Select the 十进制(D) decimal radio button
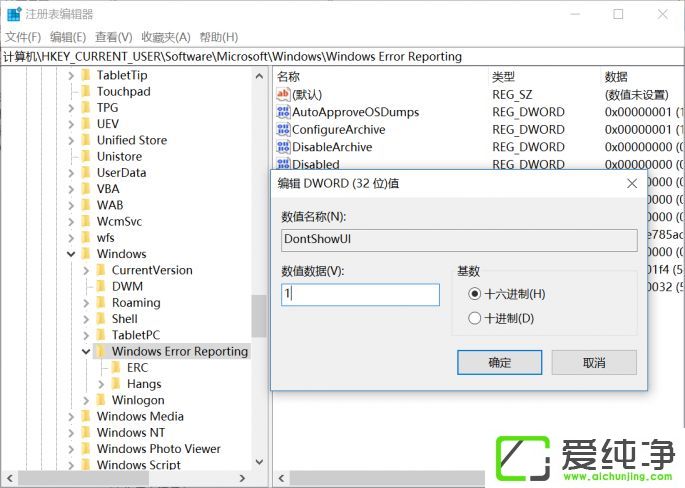Image resolution: width=685 pixels, height=488 pixels. coord(474,318)
